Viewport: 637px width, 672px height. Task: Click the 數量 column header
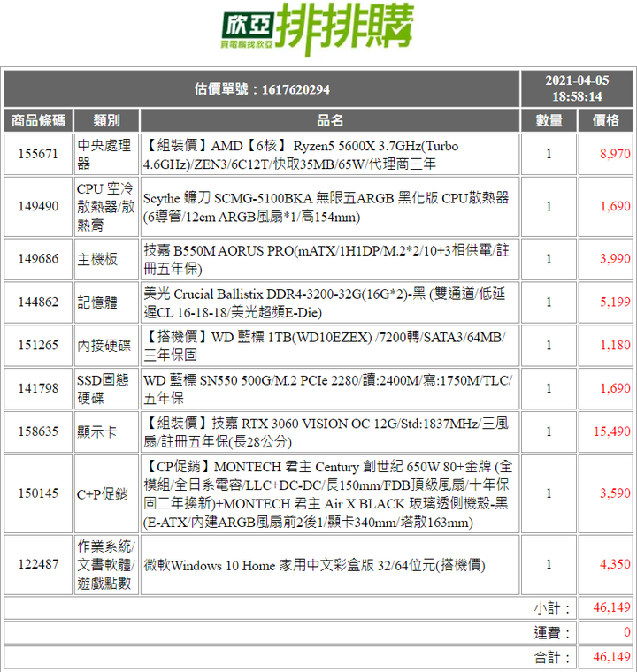(549, 120)
